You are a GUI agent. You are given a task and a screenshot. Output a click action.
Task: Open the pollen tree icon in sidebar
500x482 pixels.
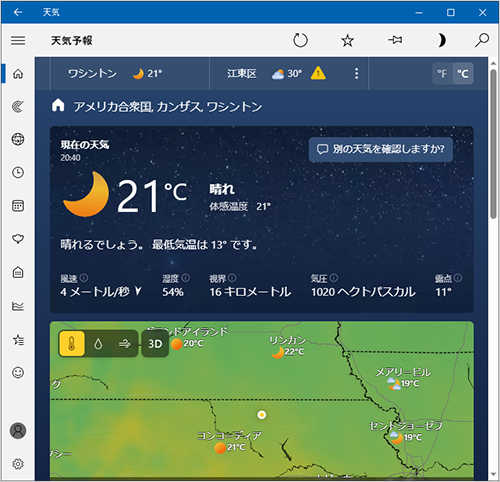[18, 239]
